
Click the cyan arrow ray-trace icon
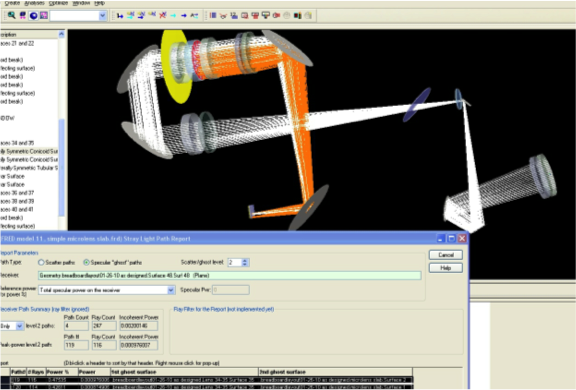click(173, 16)
